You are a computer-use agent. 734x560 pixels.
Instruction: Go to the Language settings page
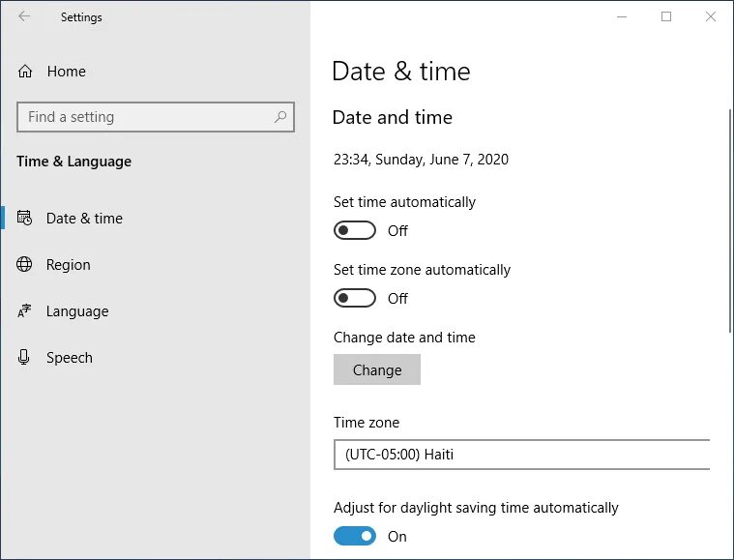[x=77, y=311]
